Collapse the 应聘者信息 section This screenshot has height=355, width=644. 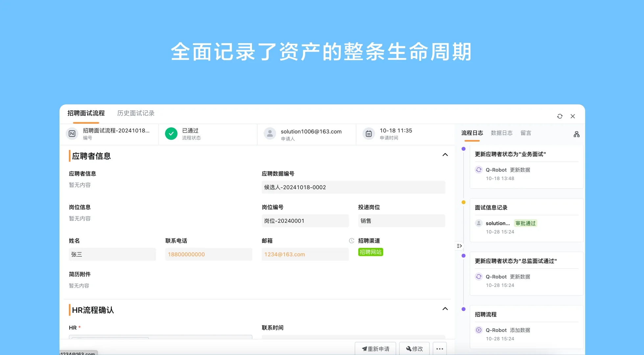click(445, 154)
